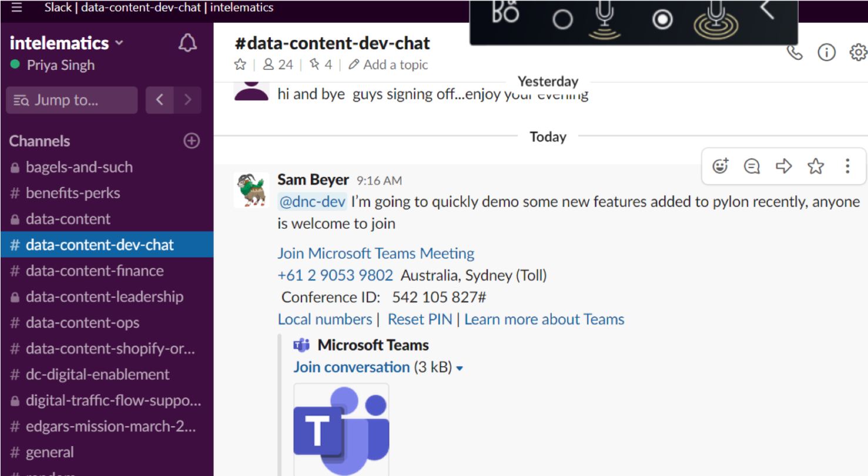Screen dimensions: 868x476
Task: Click the Today date divider label
Action: (x=548, y=137)
